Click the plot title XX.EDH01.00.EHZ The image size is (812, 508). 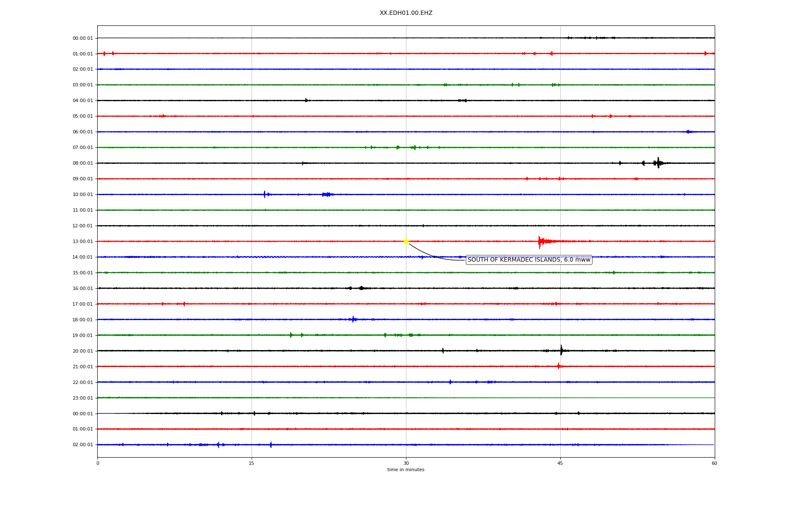click(x=406, y=13)
